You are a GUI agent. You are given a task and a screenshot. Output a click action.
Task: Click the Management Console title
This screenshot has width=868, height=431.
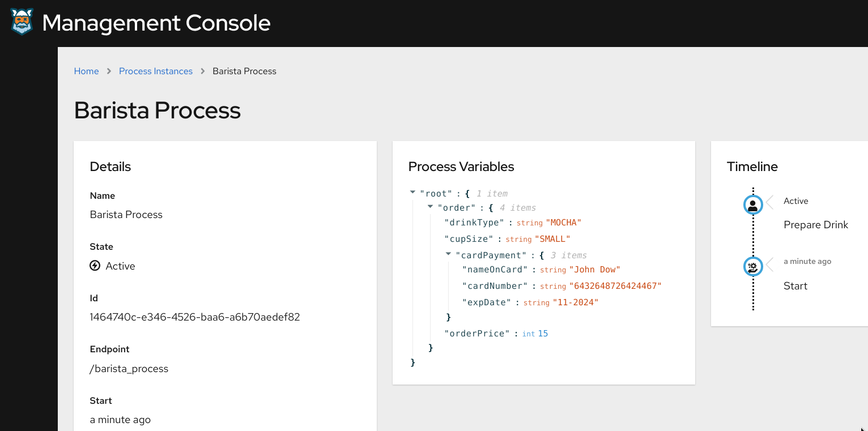156,23
